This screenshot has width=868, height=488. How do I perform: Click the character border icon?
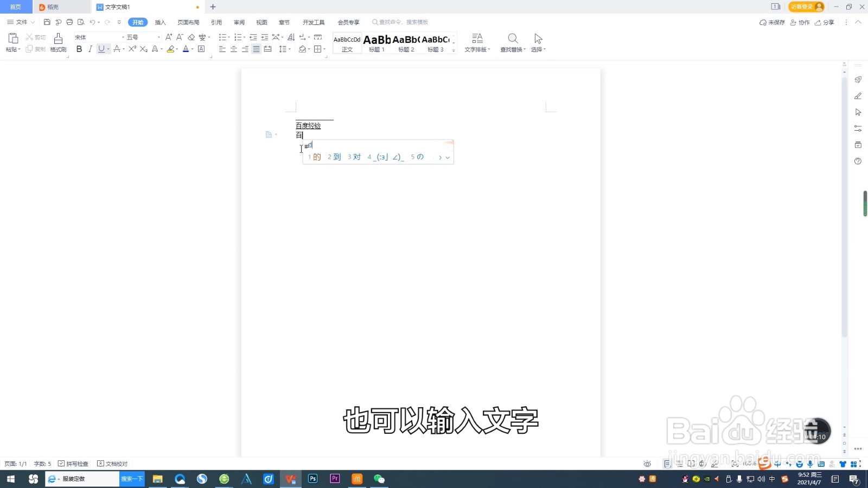click(201, 49)
